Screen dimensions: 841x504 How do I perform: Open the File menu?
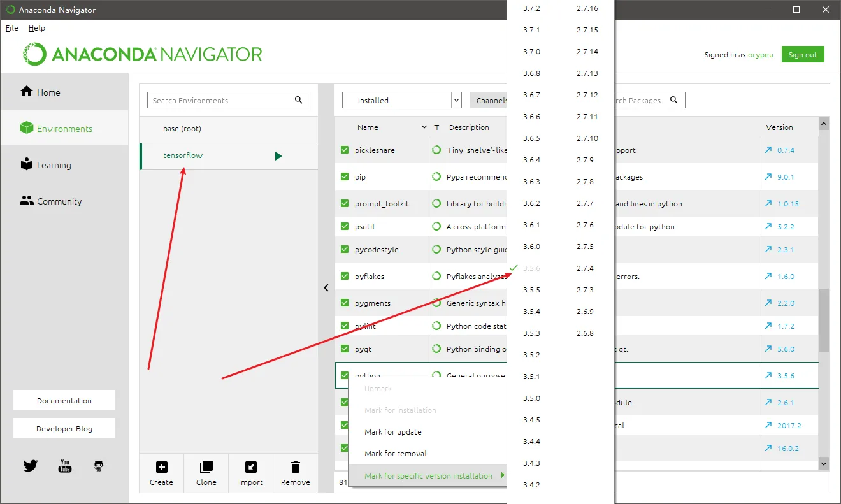(12, 28)
